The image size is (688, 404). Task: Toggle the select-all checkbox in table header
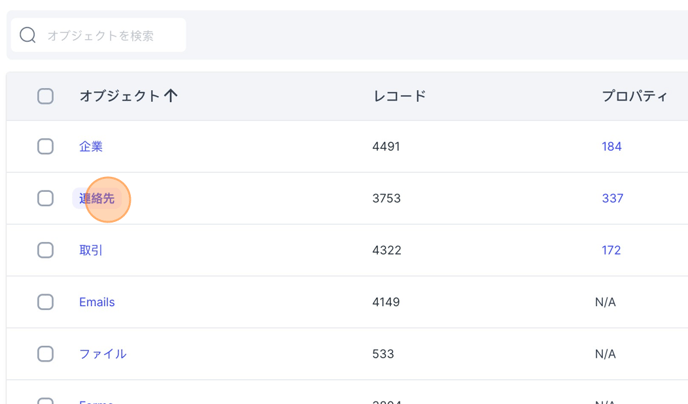tap(46, 96)
